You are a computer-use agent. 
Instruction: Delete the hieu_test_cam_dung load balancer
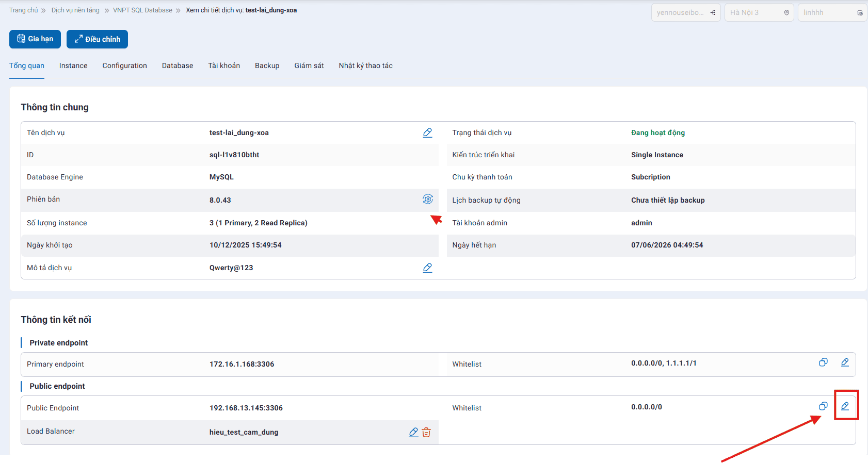pyautogui.click(x=426, y=432)
